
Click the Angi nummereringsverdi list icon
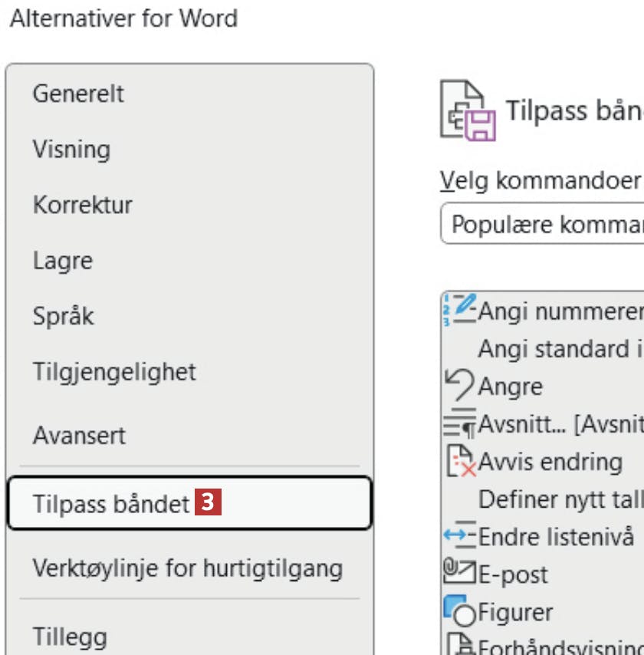(x=460, y=310)
